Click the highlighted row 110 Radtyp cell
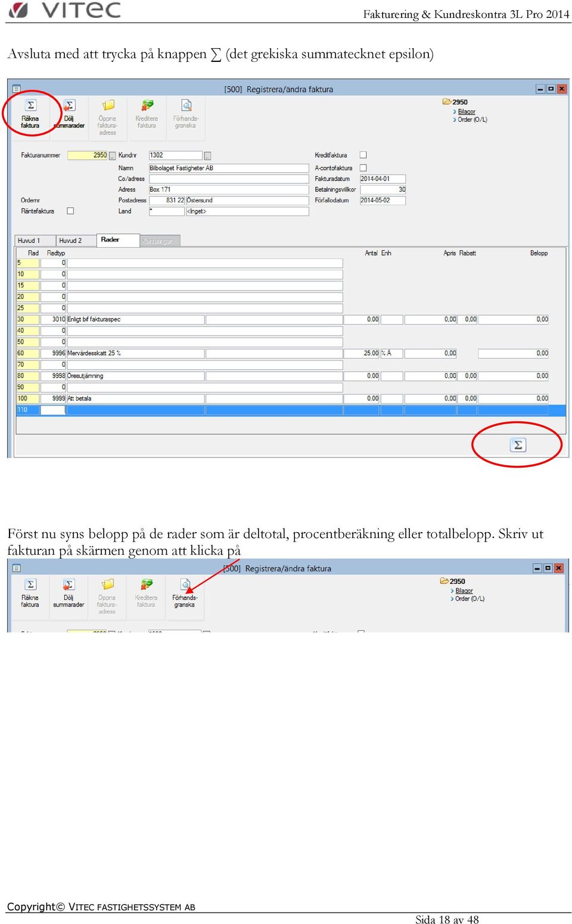This screenshot has height=924, width=572. pos(53,410)
